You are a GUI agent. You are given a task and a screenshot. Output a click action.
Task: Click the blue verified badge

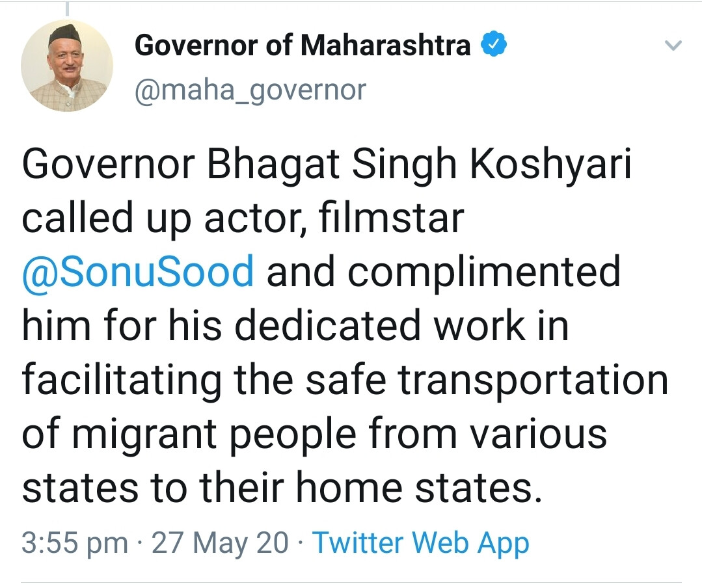tap(494, 46)
